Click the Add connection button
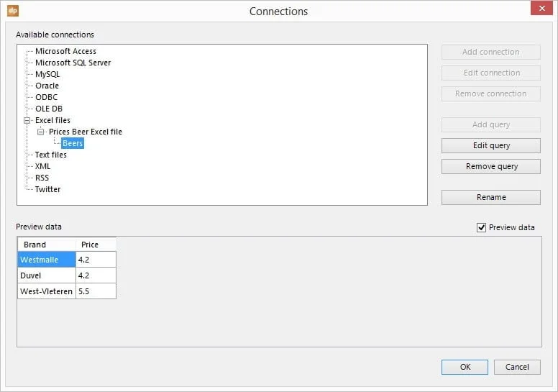Viewport: 558px width, 392px height. click(490, 52)
